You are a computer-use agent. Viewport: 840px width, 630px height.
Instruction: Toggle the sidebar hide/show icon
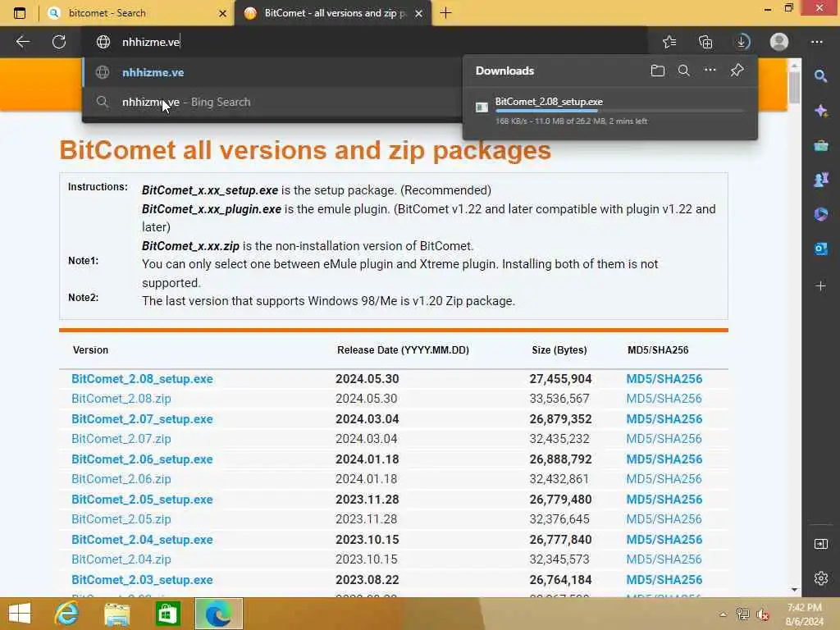820,545
